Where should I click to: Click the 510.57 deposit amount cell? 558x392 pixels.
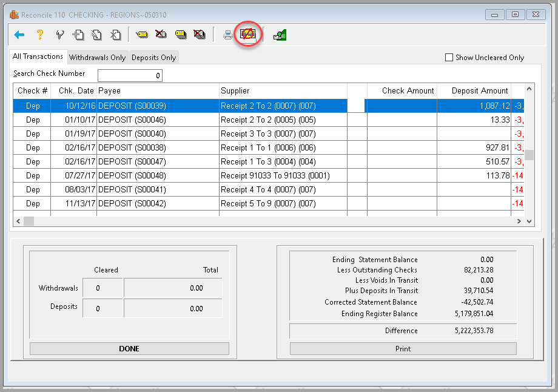pos(474,161)
